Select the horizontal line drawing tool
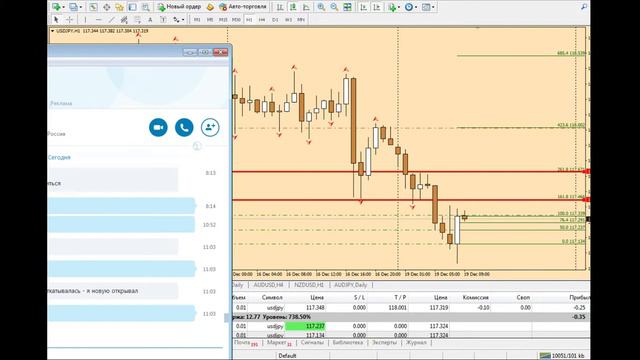Viewport: 640px width, 360px height. coord(98,20)
